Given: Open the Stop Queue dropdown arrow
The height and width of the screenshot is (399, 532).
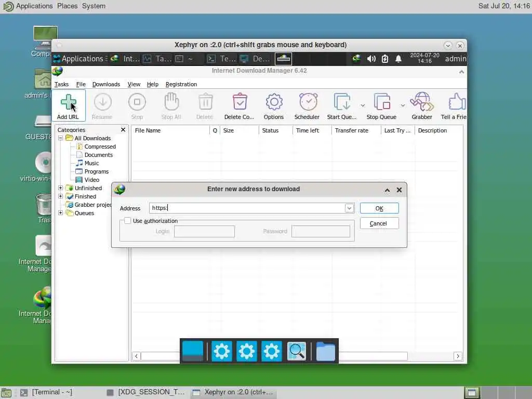Looking at the screenshot, I should 403,105.
